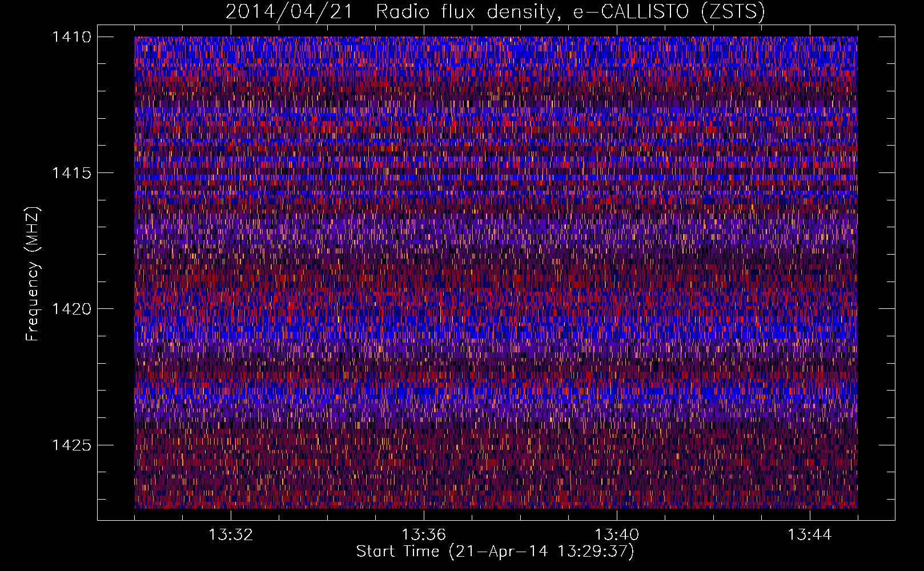Image resolution: width=924 pixels, height=571 pixels.
Task: Click the 'Start Time (21-Apr-14 13:29:37)' label
Action: click(495, 552)
